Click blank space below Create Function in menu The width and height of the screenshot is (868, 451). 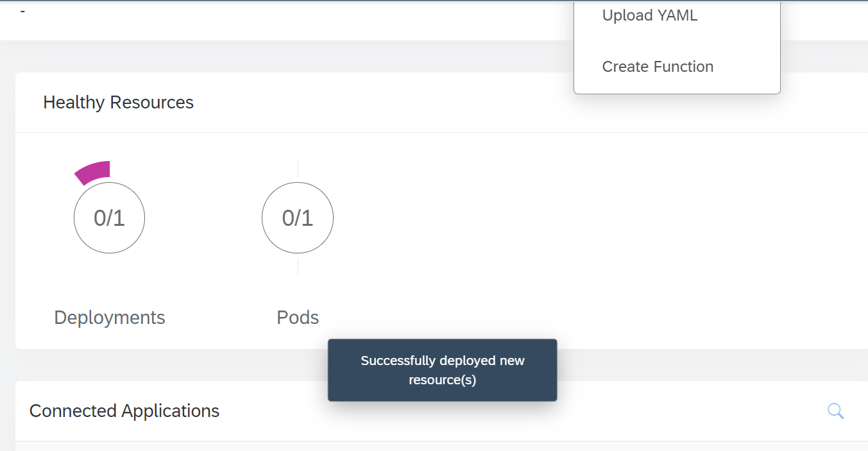[x=677, y=87]
